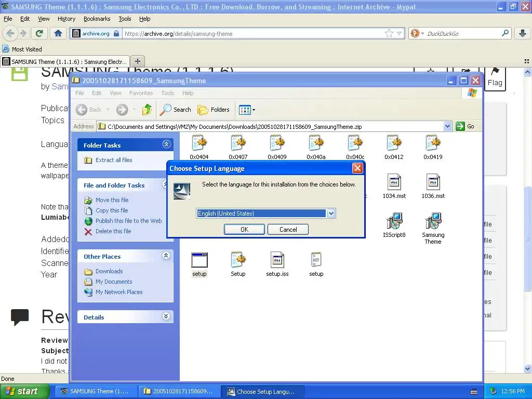Go to Downloads in Other Places
The image size is (532, 399).
[109, 271]
